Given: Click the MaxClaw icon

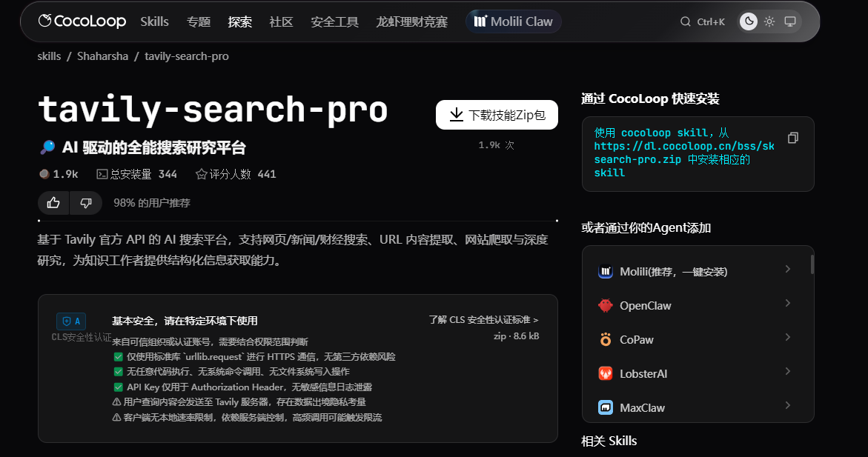Looking at the screenshot, I should coord(606,408).
